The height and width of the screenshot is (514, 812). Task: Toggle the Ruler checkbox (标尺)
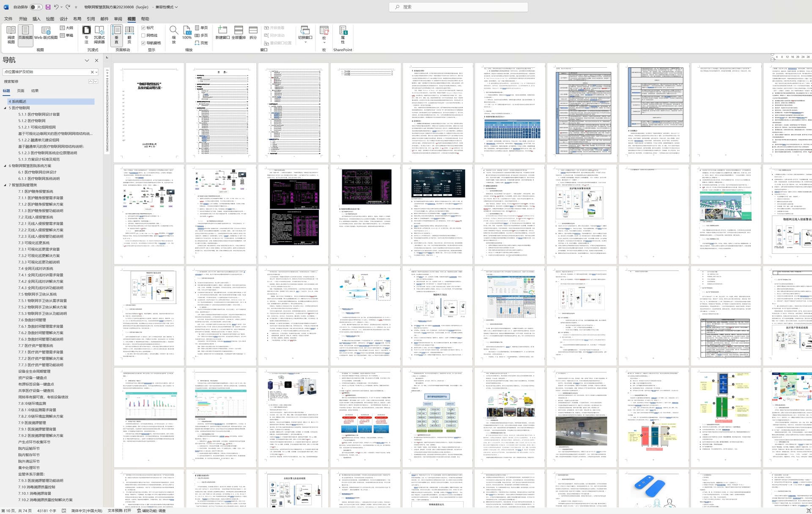[x=143, y=28]
